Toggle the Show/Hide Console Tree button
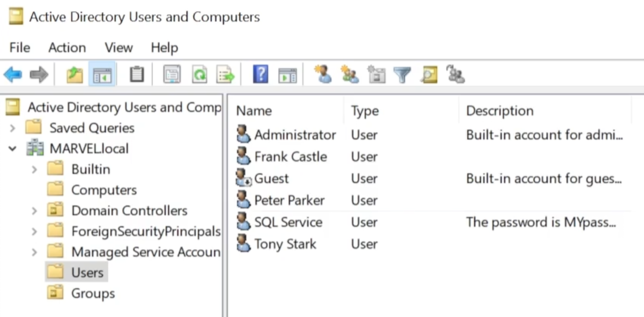644x317 pixels. click(102, 75)
